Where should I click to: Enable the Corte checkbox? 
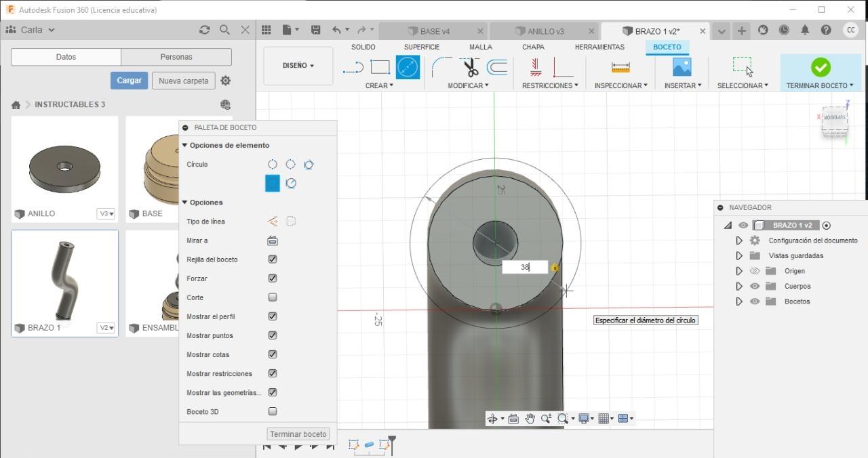[x=273, y=297]
